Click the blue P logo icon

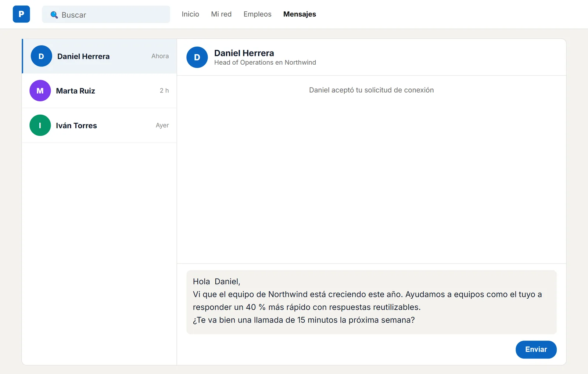click(x=21, y=14)
